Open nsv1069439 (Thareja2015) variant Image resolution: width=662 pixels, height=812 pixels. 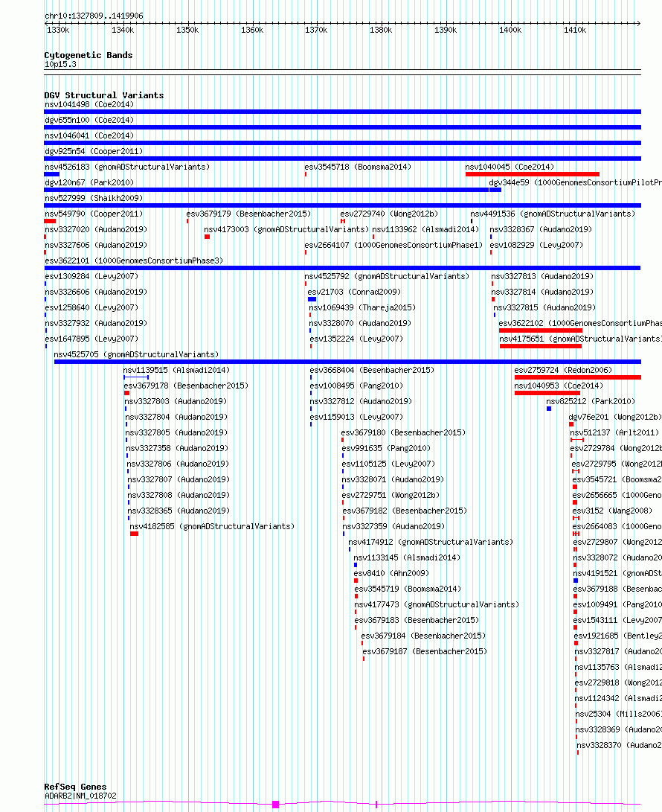pyautogui.click(x=362, y=307)
